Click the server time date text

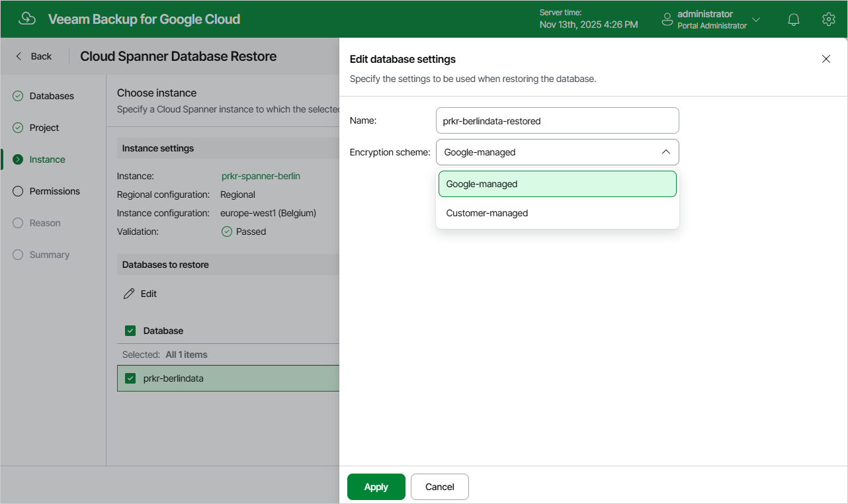[589, 24]
